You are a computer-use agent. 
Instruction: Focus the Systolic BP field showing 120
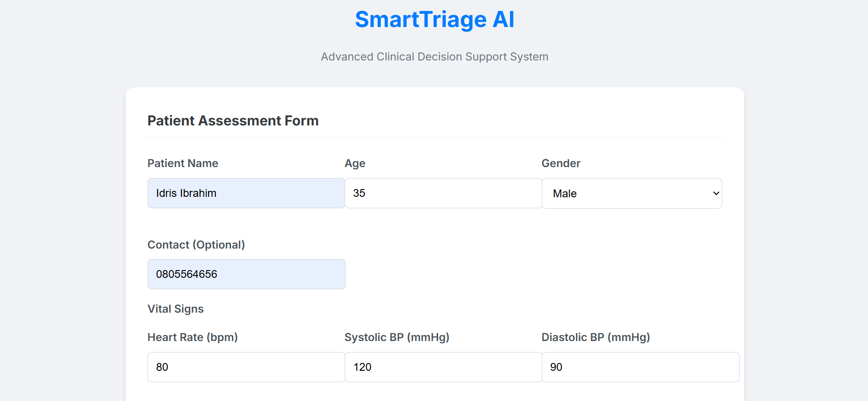[x=443, y=367]
